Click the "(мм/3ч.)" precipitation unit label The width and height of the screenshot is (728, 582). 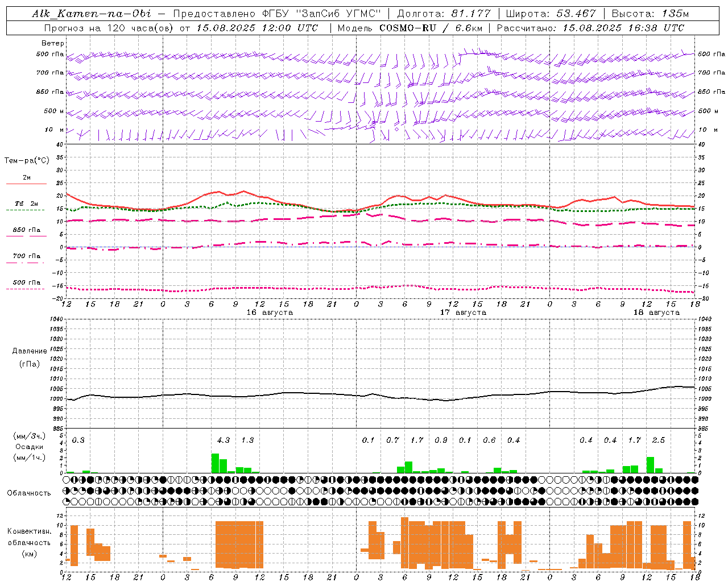29,436
